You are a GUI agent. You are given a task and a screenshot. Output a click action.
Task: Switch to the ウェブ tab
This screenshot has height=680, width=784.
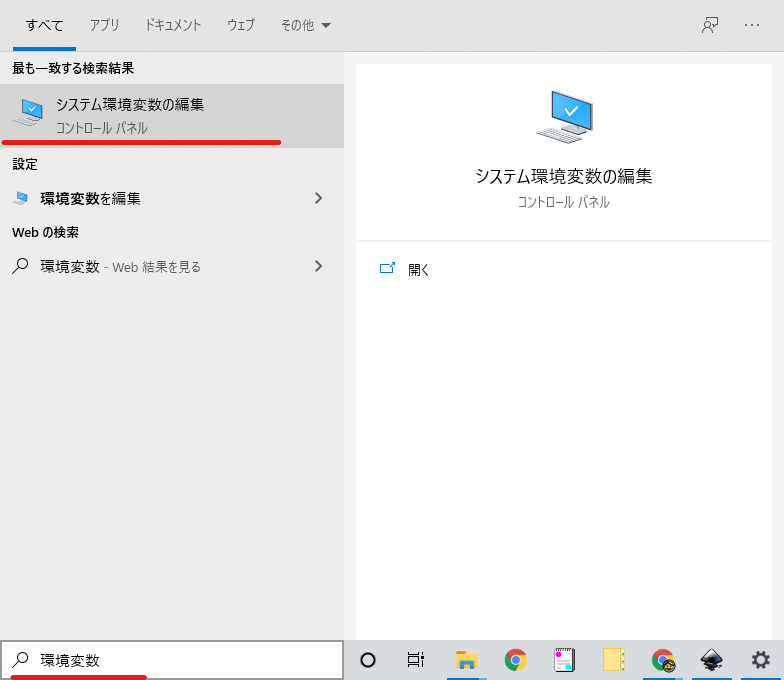point(241,25)
